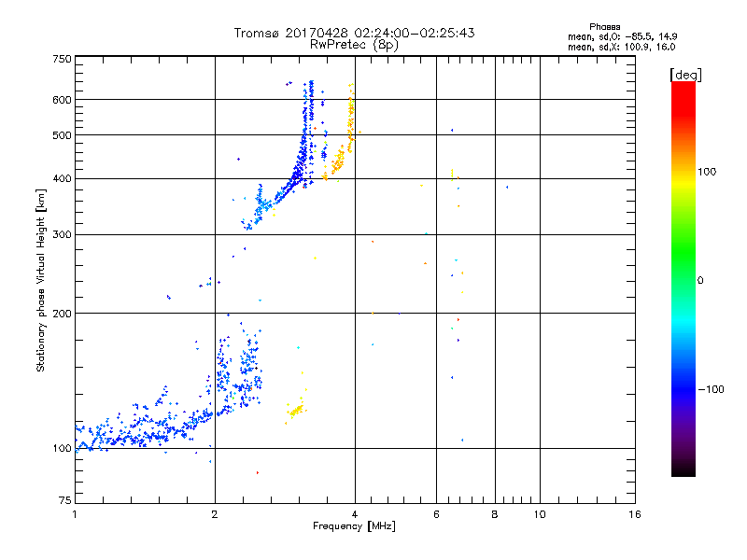
Task: Click the '0' label on the colorbar
Action: point(700,281)
